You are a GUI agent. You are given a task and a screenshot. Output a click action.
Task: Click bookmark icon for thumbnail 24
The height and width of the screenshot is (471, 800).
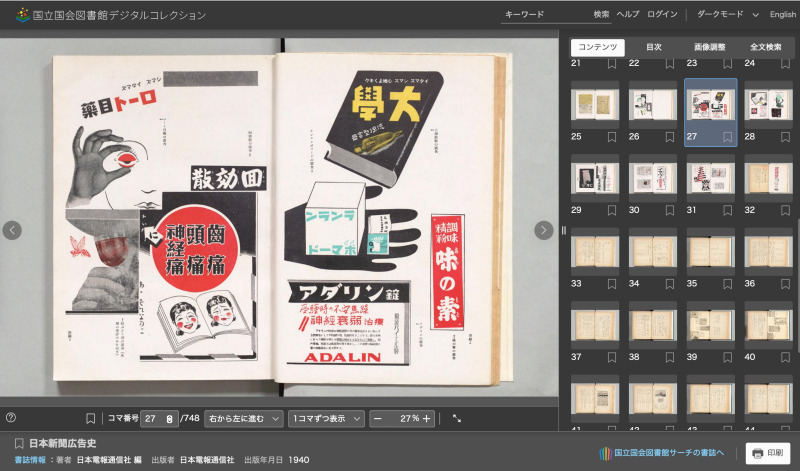pyautogui.click(x=786, y=64)
